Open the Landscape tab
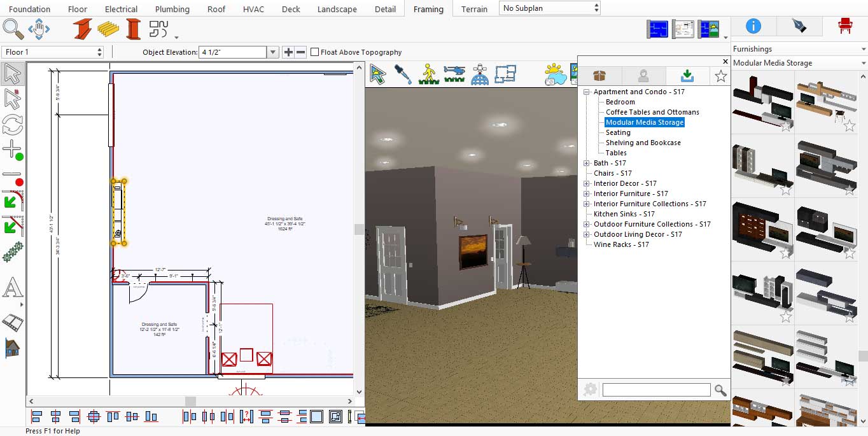 coord(337,9)
